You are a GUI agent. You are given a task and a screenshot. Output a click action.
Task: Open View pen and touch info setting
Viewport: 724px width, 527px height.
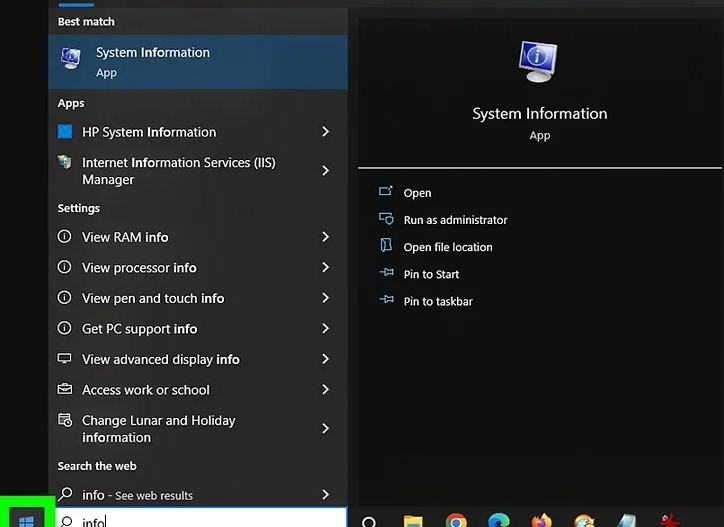[198, 298]
